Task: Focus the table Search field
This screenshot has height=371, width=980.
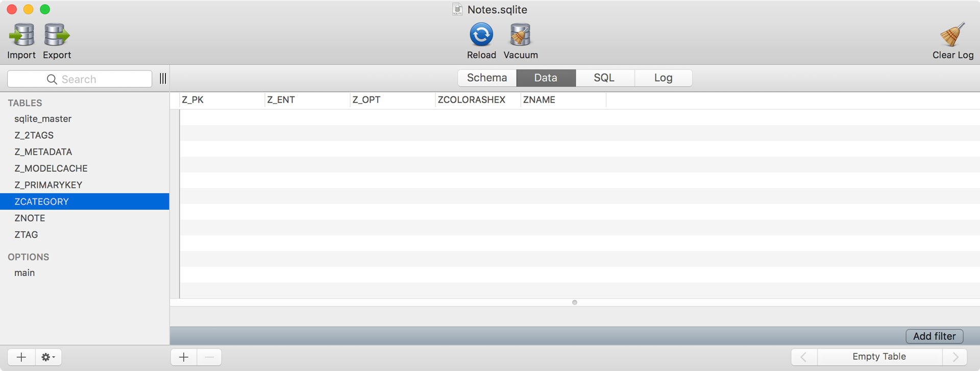Action: 80,79
